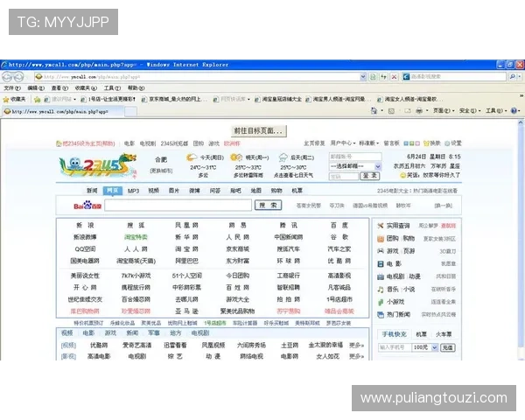Open the 1号店 favorites bar bookmark

click(108, 99)
